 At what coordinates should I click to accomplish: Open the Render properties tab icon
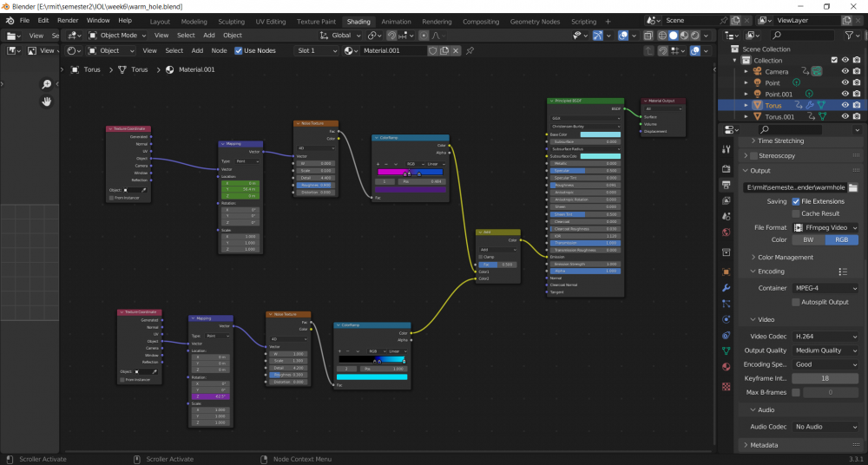pos(727,167)
